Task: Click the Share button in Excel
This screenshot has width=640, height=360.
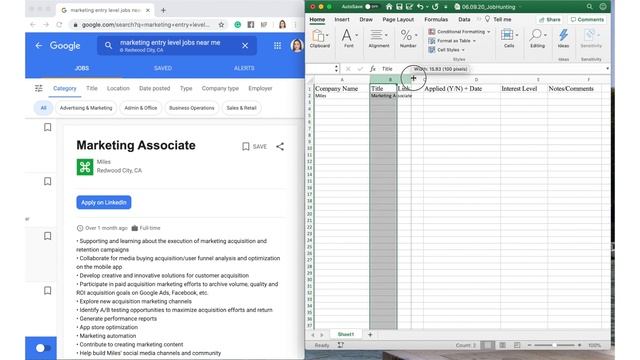Action: coord(549,20)
